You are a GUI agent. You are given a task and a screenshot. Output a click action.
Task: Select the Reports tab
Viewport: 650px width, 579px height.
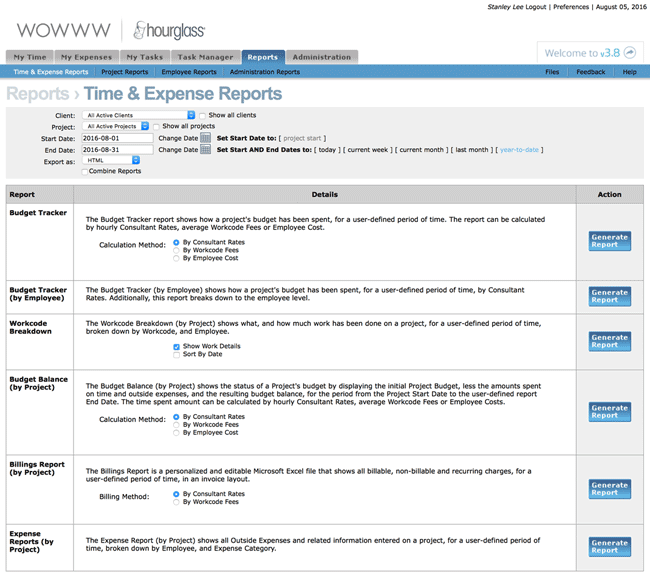(x=263, y=57)
